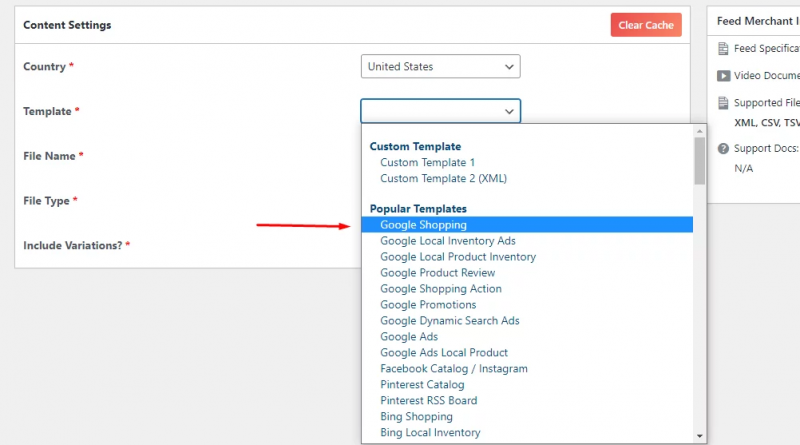
Task: Select the Pinterest Catalog template
Action: click(x=422, y=384)
